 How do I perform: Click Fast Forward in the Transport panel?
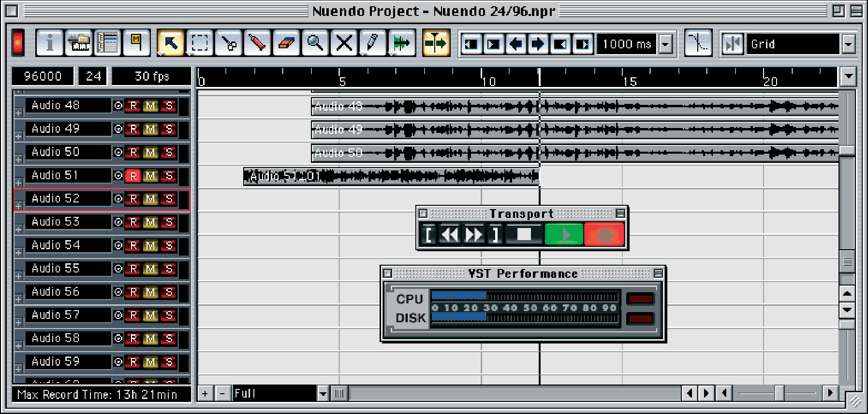tap(473, 235)
